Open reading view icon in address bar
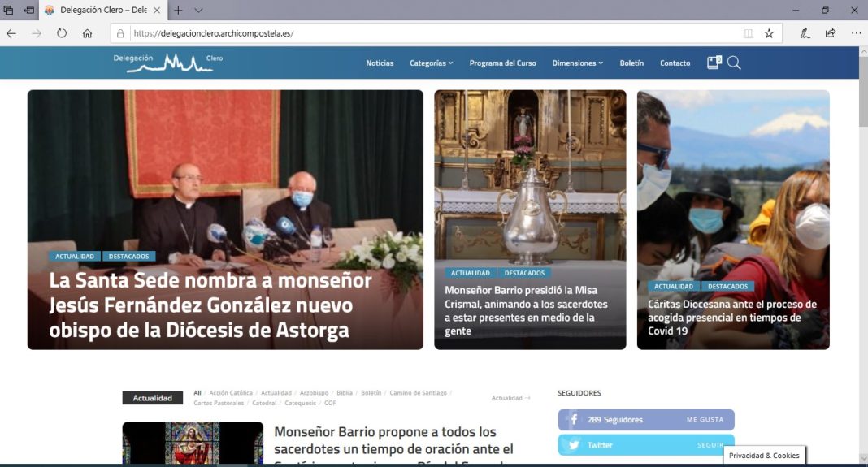Image resolution: width=868 pixels, height=467 pixels. pyautogui.click(x=749, y=33)
